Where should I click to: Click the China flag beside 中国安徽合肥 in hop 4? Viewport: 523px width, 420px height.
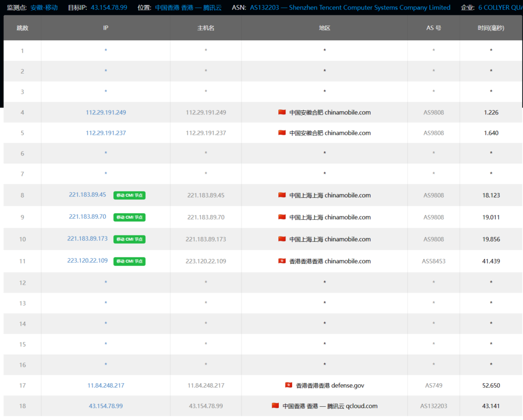click(282, 112)
